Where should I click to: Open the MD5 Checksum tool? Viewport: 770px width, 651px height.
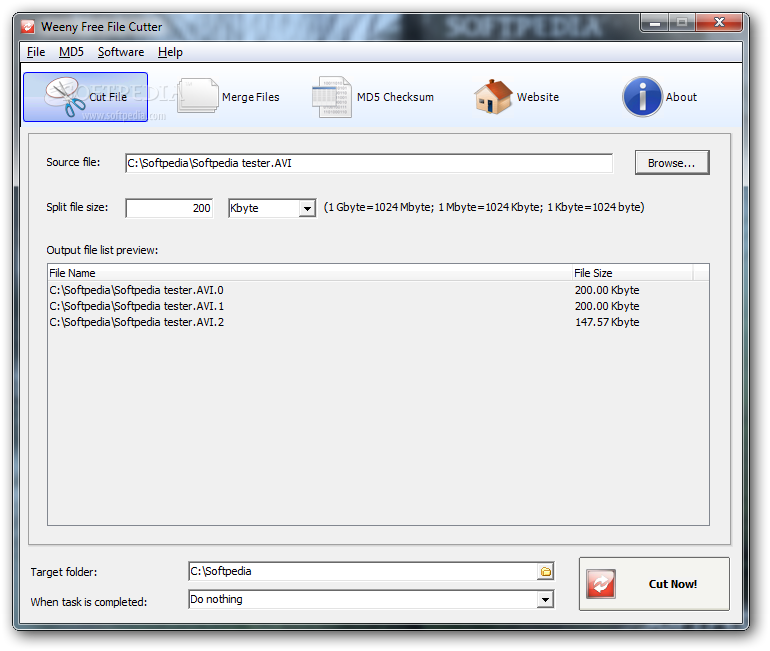pyautogui.click(x=373, y=97)
